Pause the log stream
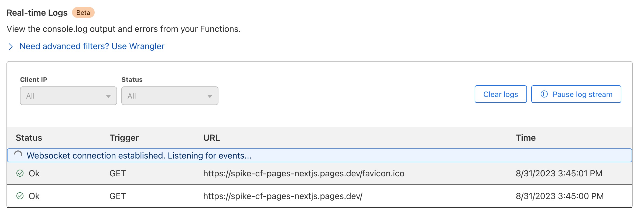 point(576,94)
